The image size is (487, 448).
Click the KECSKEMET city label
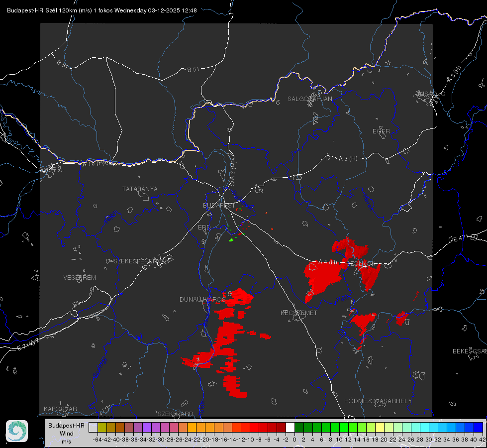[x=299, y=313]
